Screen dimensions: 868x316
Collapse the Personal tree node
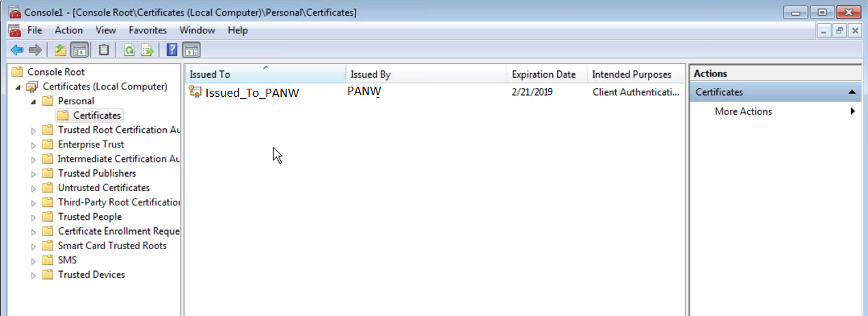point(33,102)
